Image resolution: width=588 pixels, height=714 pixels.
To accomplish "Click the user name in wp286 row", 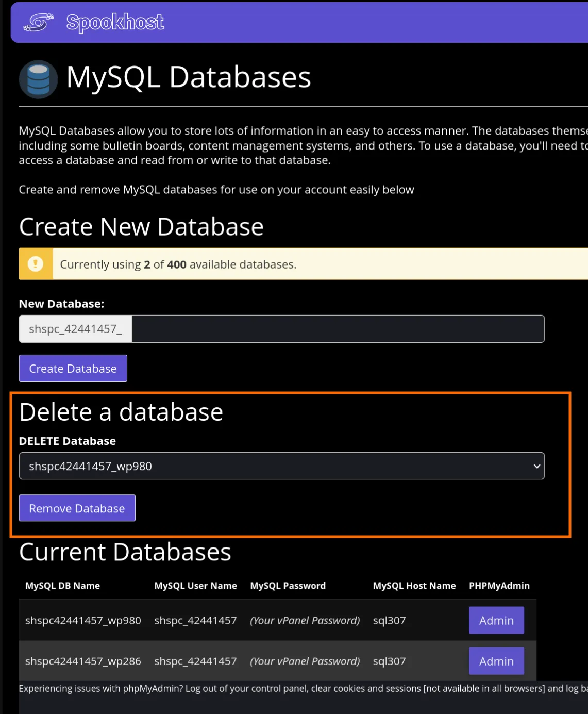I will [195, 661].
